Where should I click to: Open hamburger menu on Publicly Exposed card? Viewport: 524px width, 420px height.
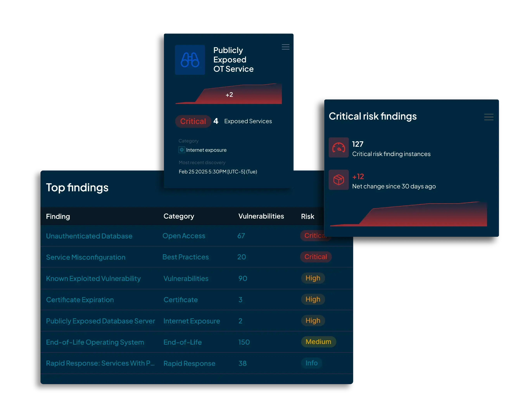click(x=285, y=47)
